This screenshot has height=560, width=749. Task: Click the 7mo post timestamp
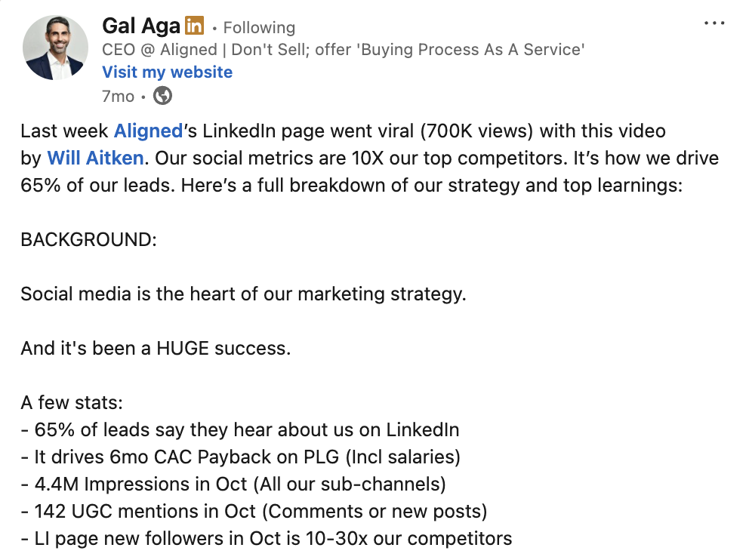pos(118,96)
